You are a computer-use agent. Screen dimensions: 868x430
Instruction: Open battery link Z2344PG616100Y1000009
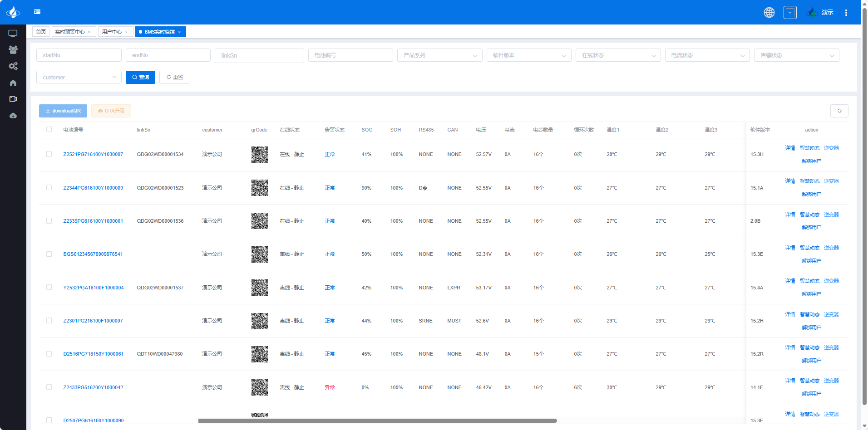click(x=93, y=188)
